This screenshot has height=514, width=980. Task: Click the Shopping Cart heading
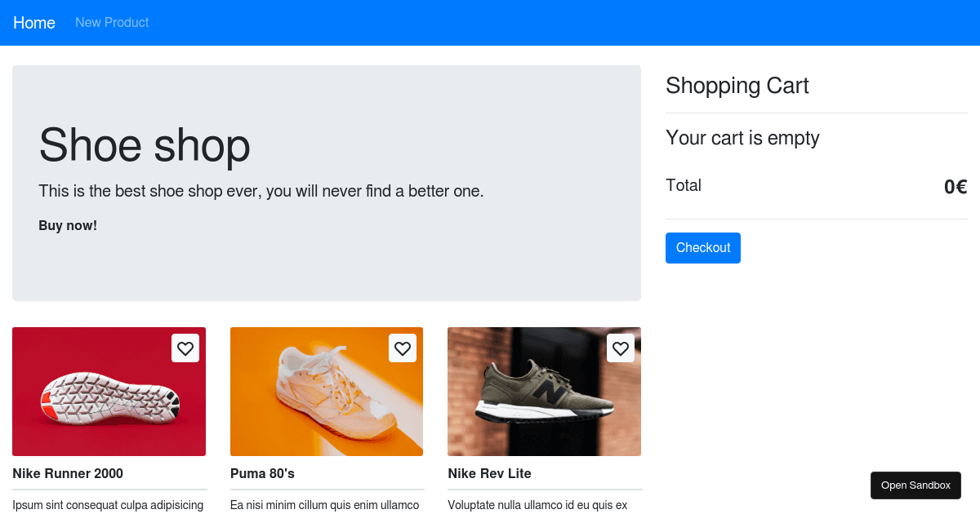coord(737,86)
